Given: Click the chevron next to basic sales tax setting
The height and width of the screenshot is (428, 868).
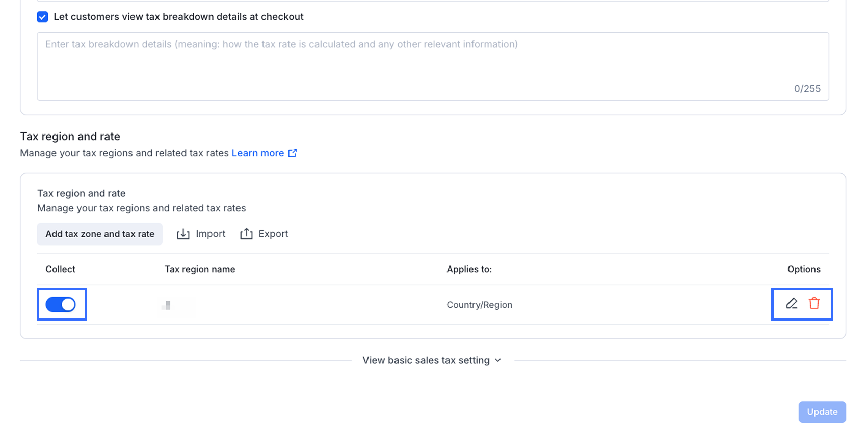Looking at the screenshot, I should 498,360.
